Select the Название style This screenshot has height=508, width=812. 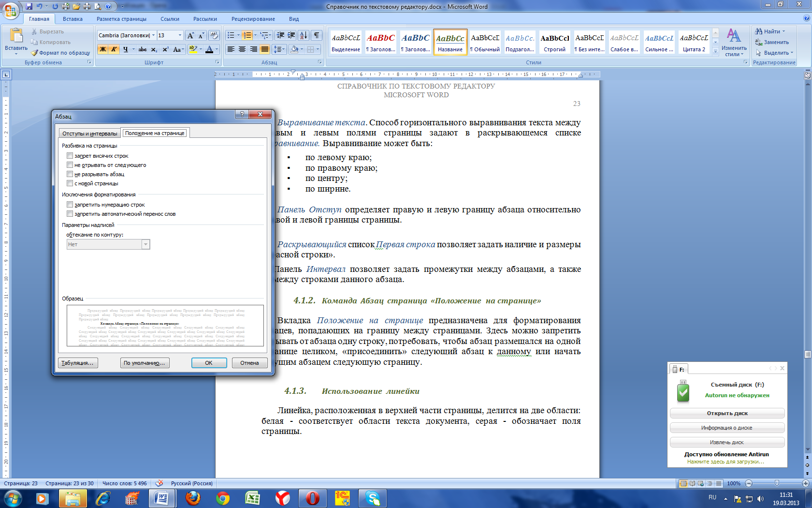pyautogui.click(x=450, y=43)
